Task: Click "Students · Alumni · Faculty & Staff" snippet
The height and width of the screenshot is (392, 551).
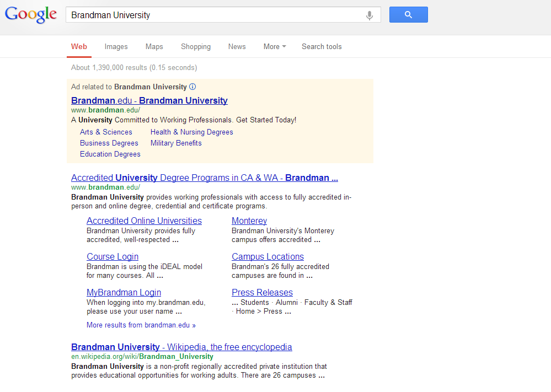Action: 292,307
